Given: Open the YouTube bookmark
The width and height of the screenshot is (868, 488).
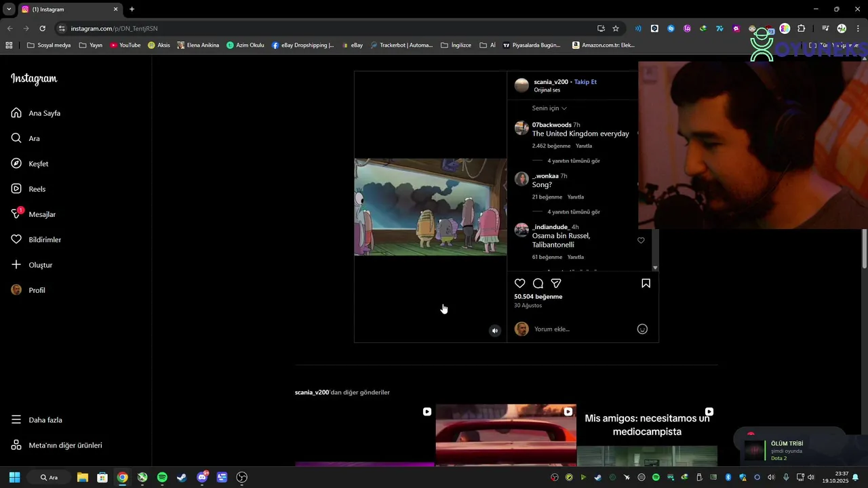Looking at the screenshot, I should [x=125, y=45].
